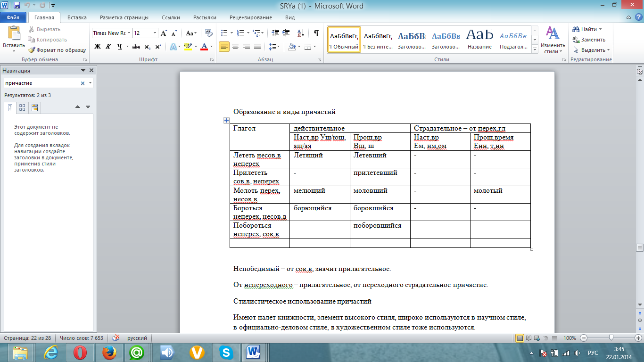This screenshot has height=362, width=644.
Task: Open navigation search options dropdown
Action: (x=90, y=83)
